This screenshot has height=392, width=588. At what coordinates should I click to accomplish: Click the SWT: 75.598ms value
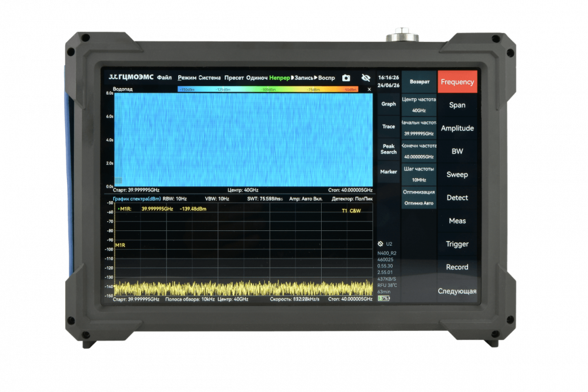tap(265, 199)
